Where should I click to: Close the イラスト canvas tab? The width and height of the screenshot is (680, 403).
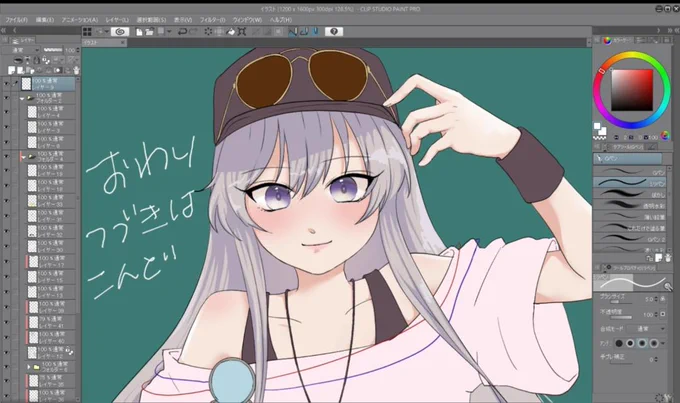tap(123, 43)
